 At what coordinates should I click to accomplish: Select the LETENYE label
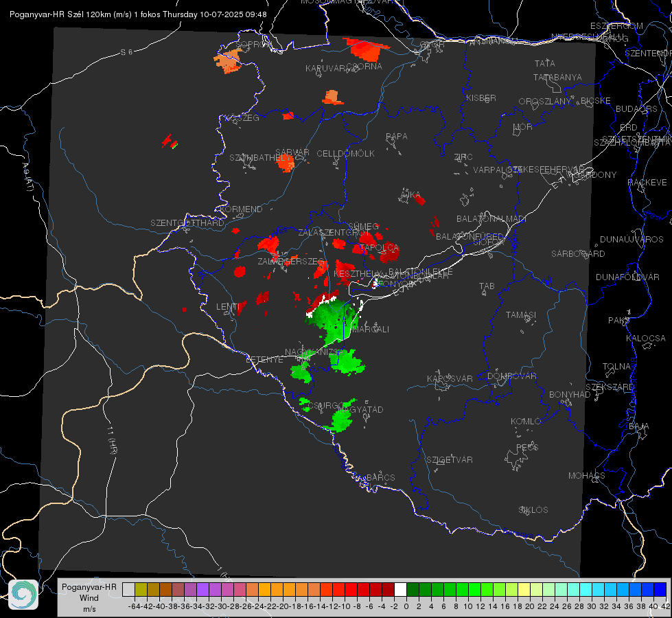click(x=264, y=360)
